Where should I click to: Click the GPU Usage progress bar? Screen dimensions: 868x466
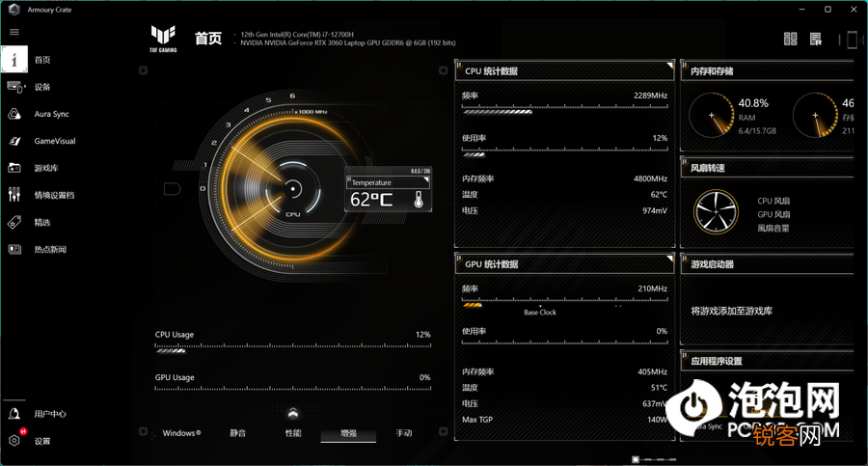pyautogui.click(x=293, y=389)
